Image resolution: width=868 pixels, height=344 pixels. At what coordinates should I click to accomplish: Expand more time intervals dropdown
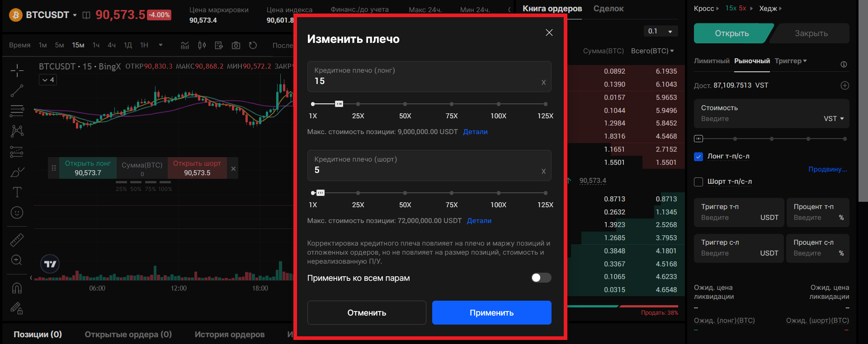(x=160, y=45)
